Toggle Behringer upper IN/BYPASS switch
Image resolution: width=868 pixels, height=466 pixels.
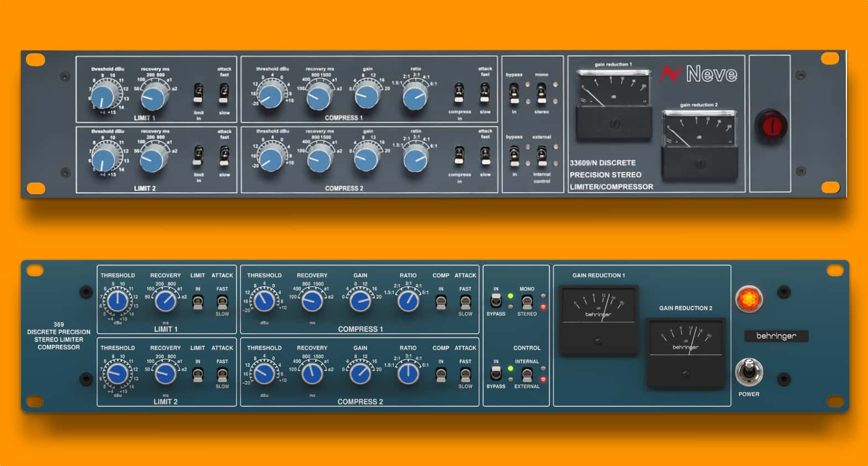coord(496,302)
